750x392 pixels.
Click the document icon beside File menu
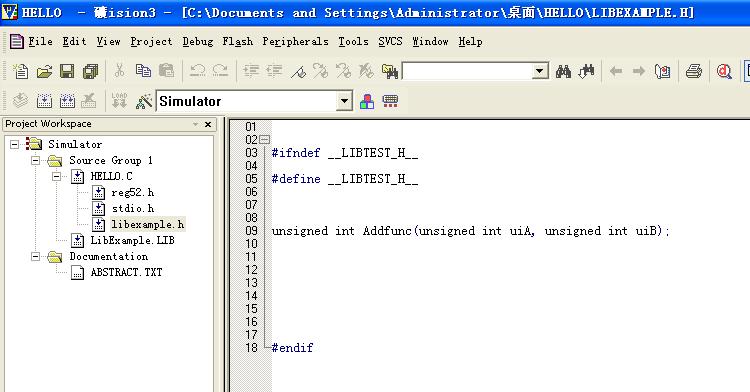[17, 42]
